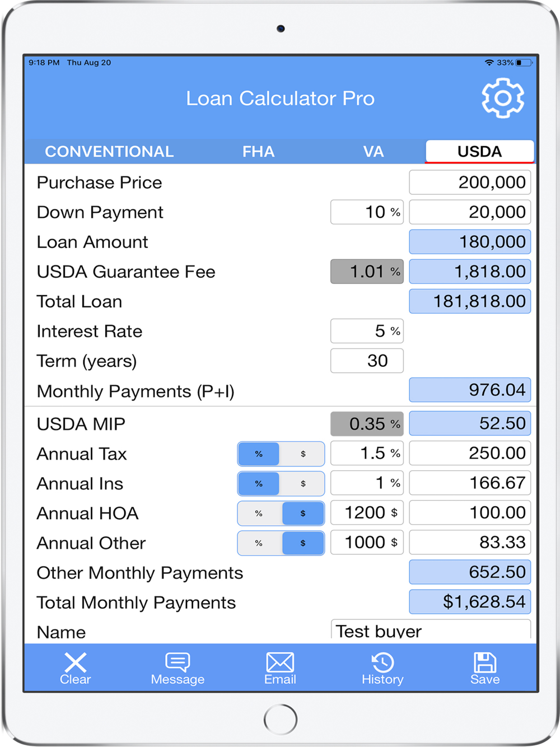Edit the Annual Other monthly amount 83.33

click(x=470, y=542)
